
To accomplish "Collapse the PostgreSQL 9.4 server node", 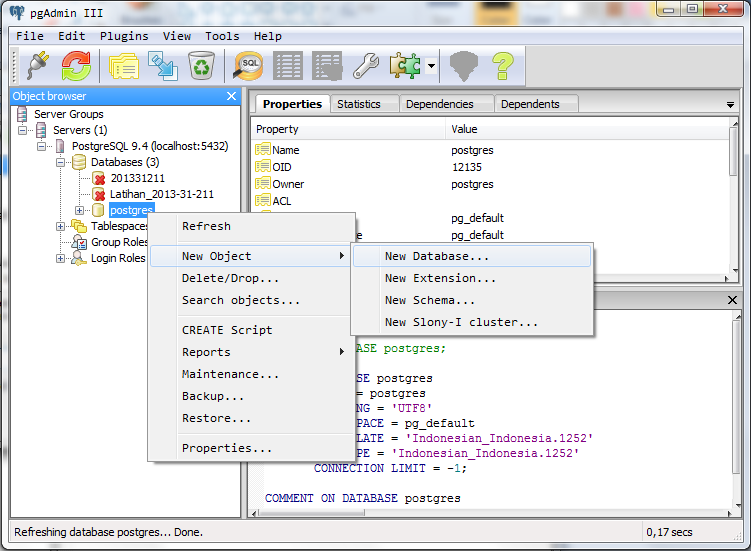I will point(42,146).
